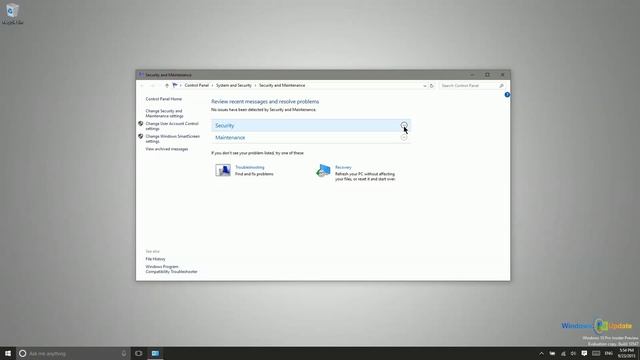Open the Windows Start menu

pyautogui.click(x=8, y=353)
